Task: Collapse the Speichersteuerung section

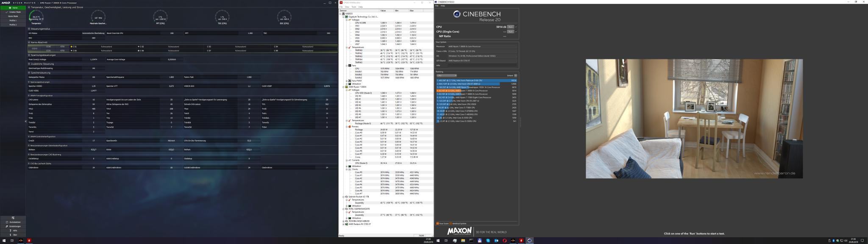Action: [29, 72]
